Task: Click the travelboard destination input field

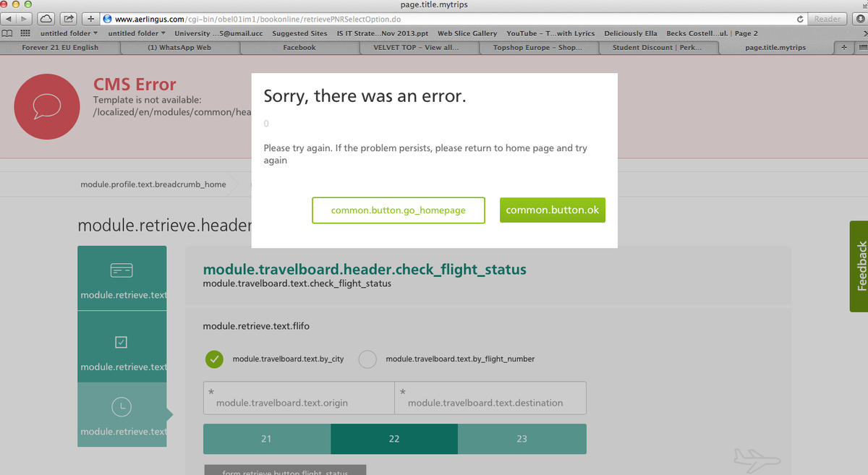Action: click(x=490, y=398)
